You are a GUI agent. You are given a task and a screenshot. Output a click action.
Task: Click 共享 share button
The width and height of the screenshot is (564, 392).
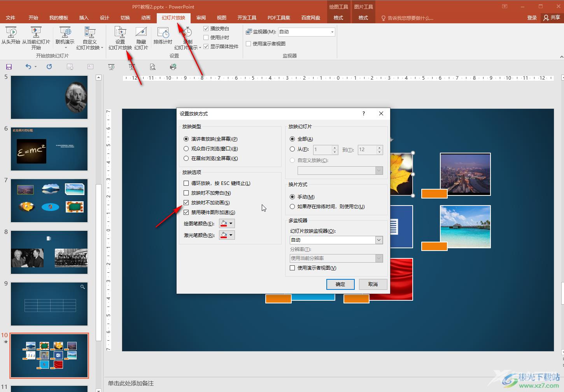[552, 17]
